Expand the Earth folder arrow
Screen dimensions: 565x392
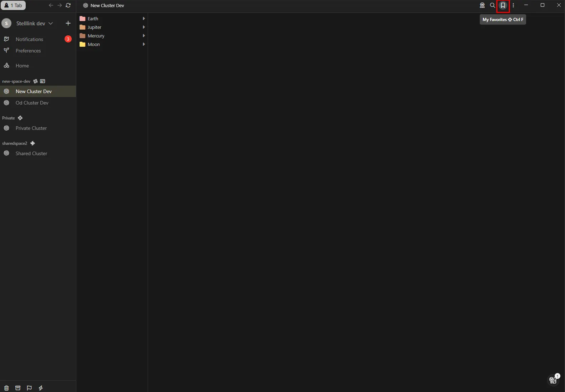tap(144, 19)
